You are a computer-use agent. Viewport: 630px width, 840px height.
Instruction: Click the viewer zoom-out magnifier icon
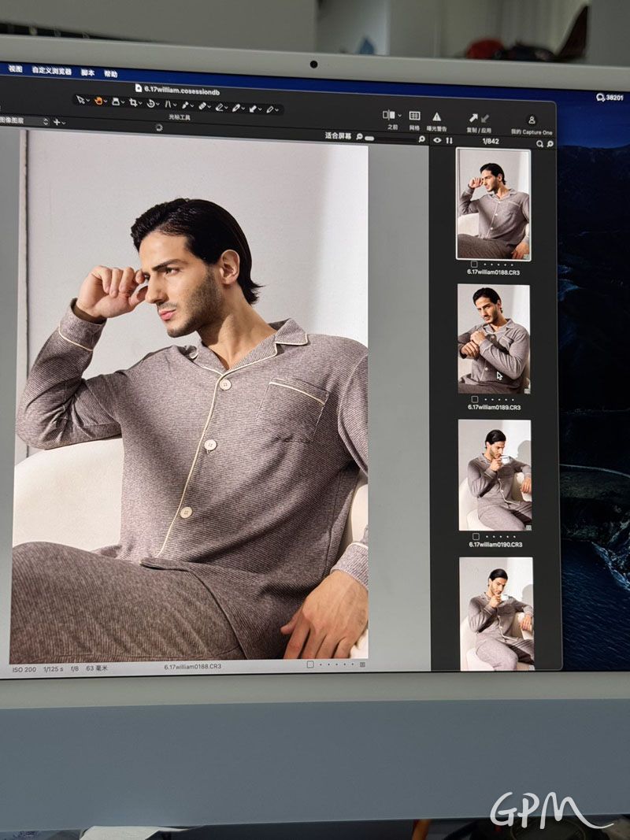(359, 137)
